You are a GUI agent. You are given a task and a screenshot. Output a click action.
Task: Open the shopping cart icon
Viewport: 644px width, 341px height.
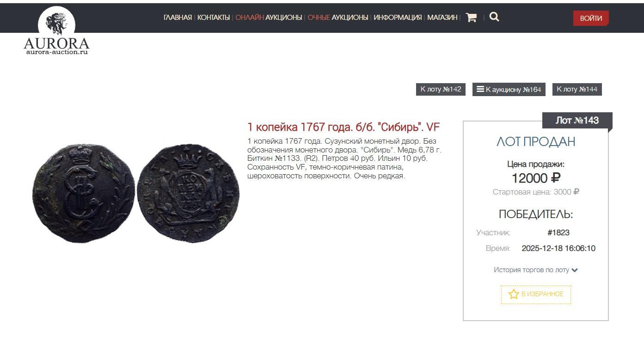click(x=471, y=18)
